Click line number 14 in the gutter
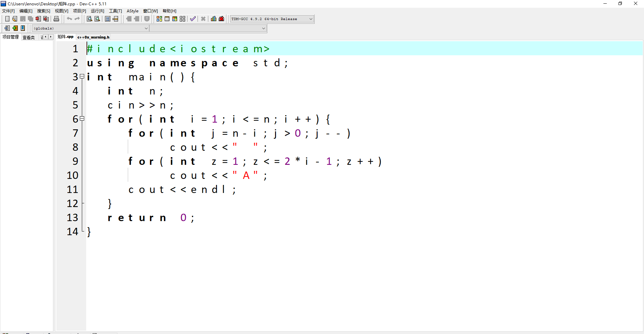This screenshot has height=334, width=644. (x=72, y=232)
